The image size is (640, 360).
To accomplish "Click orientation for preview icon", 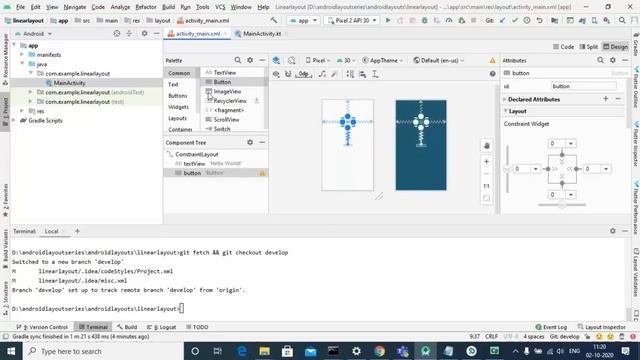I will [x=291, y=60].
